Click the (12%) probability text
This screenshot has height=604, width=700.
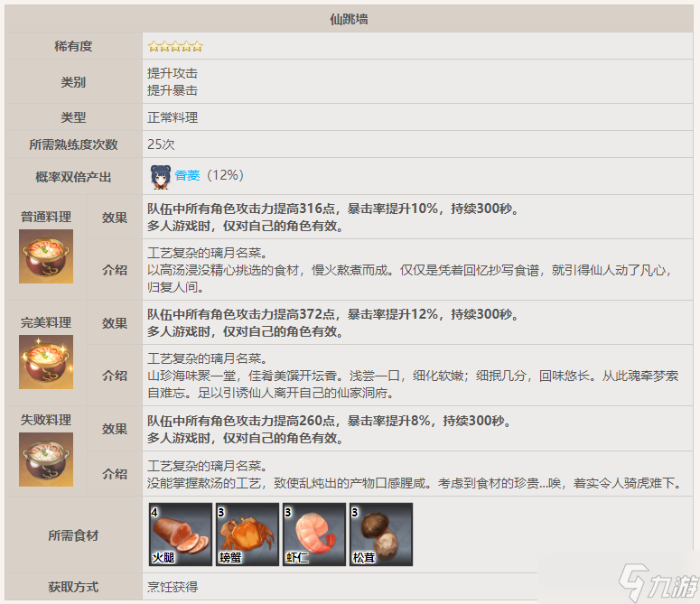click(x=225, y=175)
